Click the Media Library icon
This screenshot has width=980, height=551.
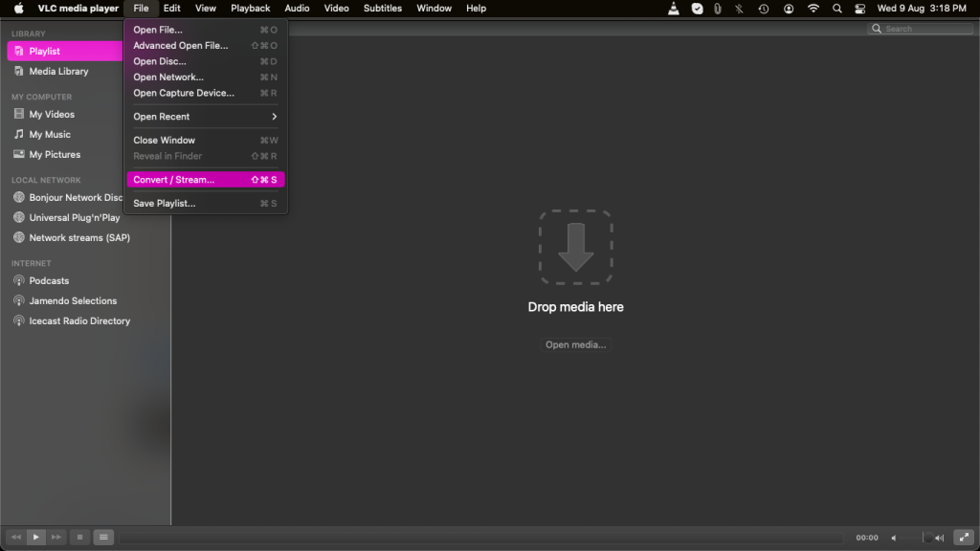point(19,71)
